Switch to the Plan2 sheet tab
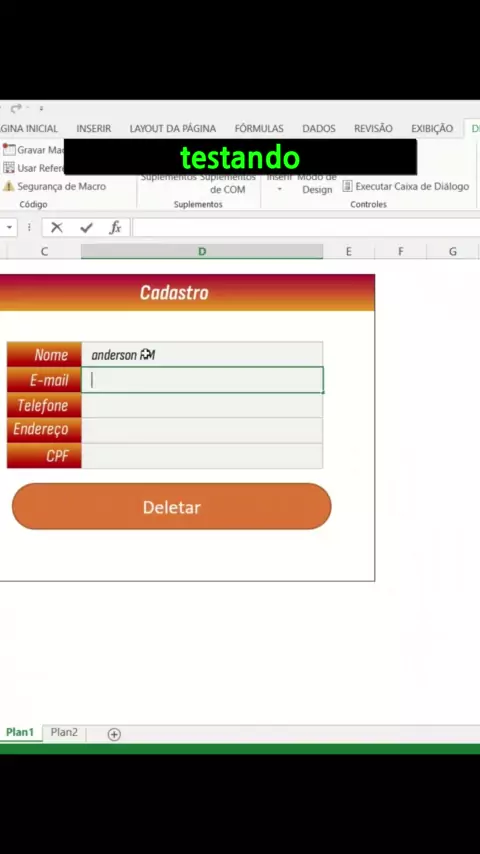Screen dimensions: 480x854 (x=64, y=733)
